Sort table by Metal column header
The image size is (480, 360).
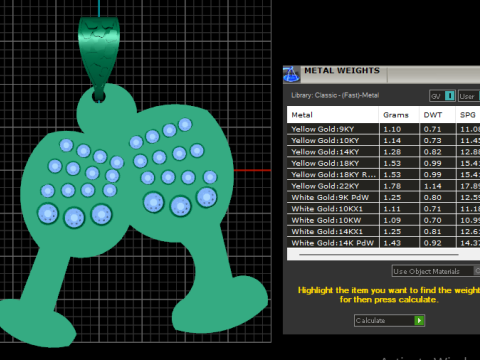(333, 115)
